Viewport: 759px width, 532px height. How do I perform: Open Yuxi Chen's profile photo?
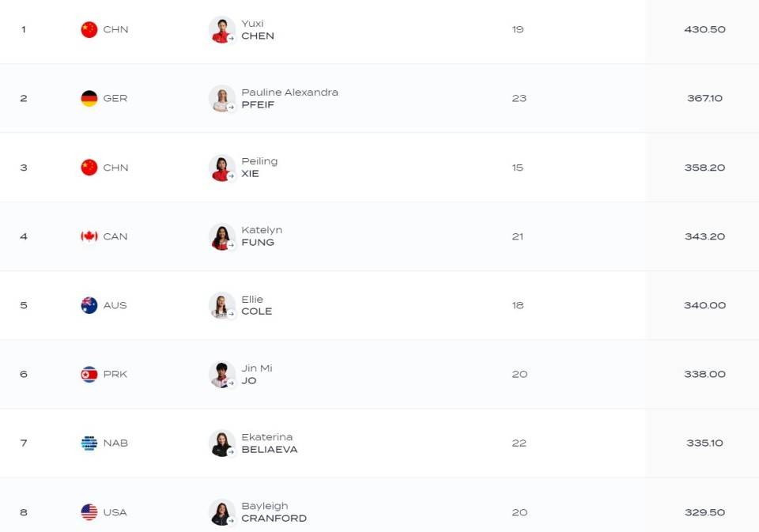[x=221, y=29]
